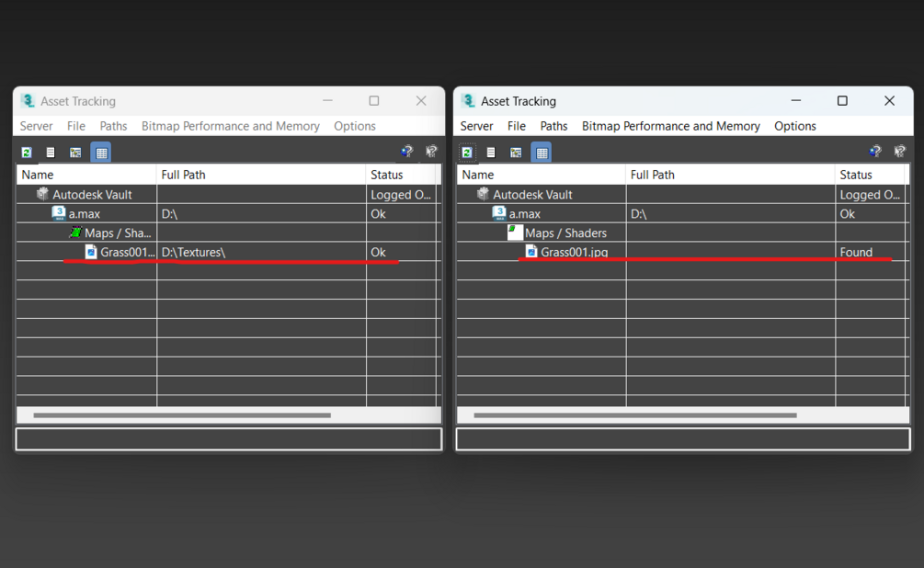Click status text field at bottom of right window
This screenshot has width=924, height=568.
683,439
